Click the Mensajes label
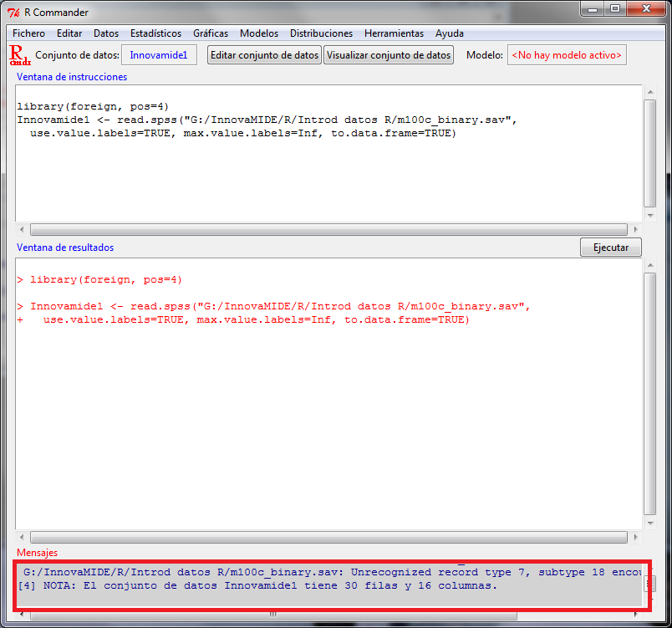The width and height of the screenshot is (672, 628). (x=37, y=553)
